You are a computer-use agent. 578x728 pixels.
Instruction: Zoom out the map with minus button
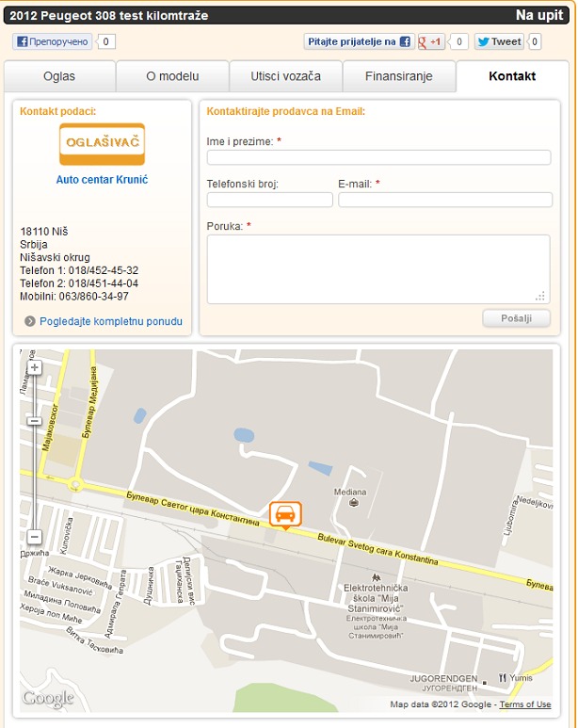pyautogui.click(x=35, y=537)
